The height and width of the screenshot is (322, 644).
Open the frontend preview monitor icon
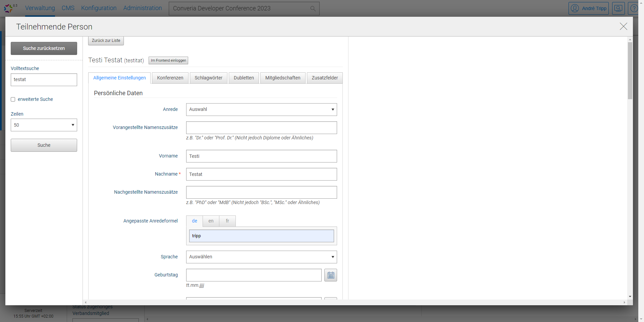[618, 8]
